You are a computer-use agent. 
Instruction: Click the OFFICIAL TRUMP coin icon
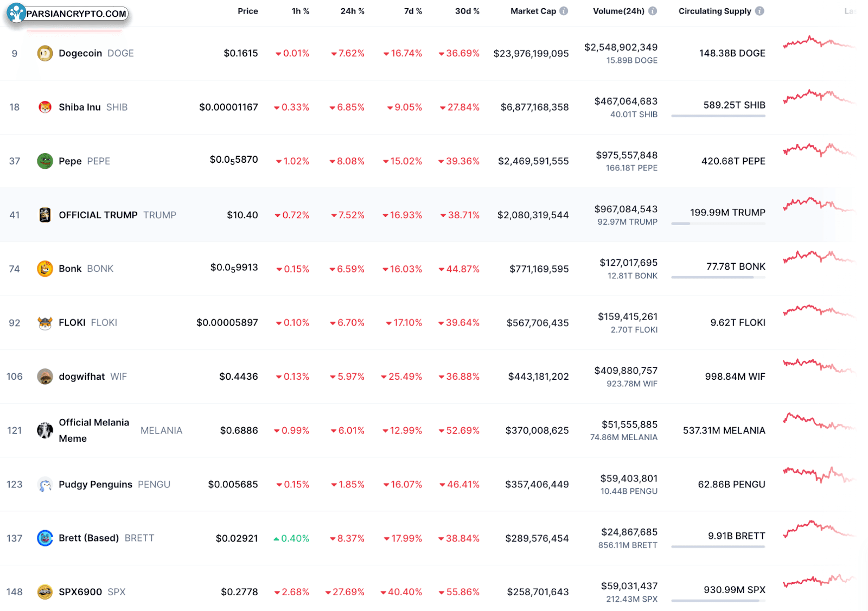coord(44,215)
